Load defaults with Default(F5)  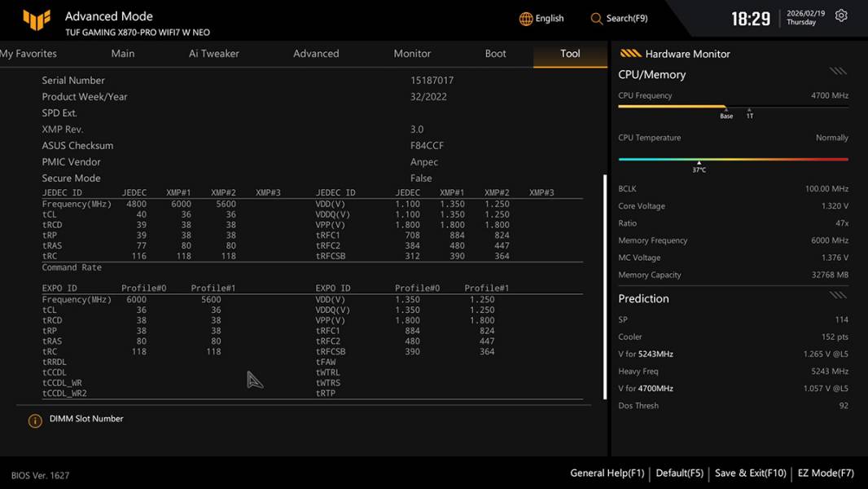(x=679, y=473)
